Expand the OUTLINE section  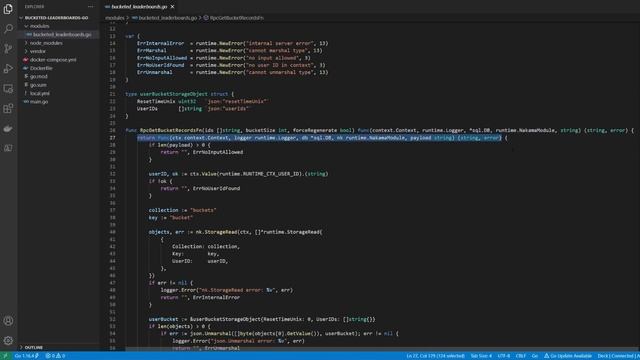tap(33, 347)
